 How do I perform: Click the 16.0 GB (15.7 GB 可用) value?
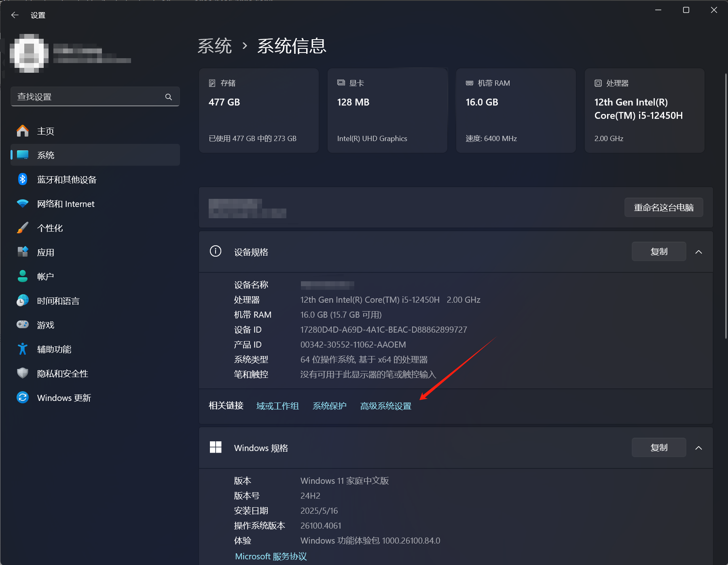click(x=341, y=315)
